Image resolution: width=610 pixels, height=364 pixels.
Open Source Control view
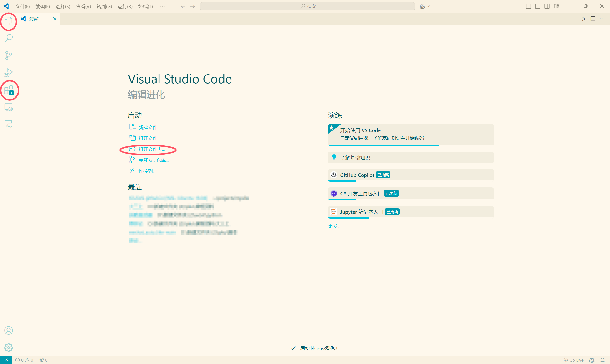point(9,55)
